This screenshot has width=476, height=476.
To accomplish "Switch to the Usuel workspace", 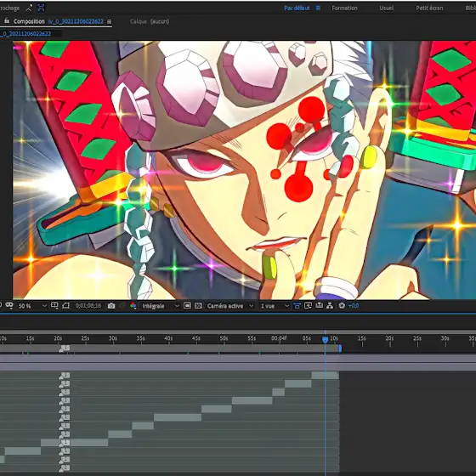I will pos(386,8).
